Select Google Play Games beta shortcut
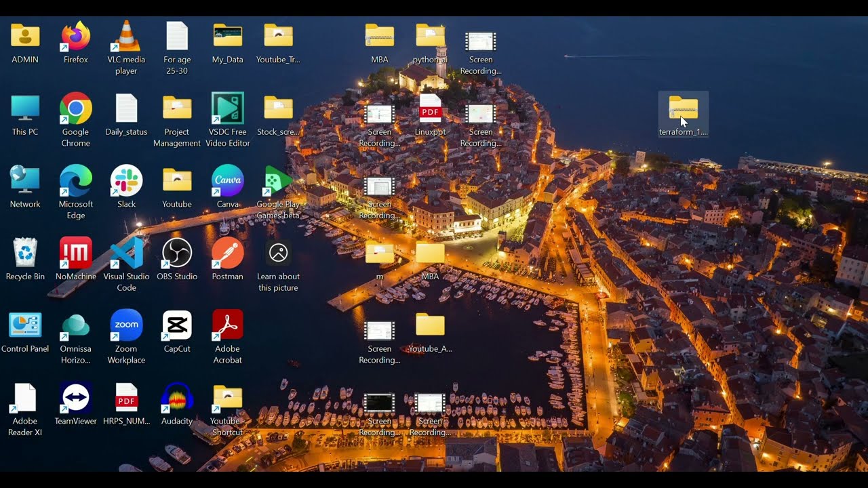This screenshot has width=868, height=488. pos(278,192)
